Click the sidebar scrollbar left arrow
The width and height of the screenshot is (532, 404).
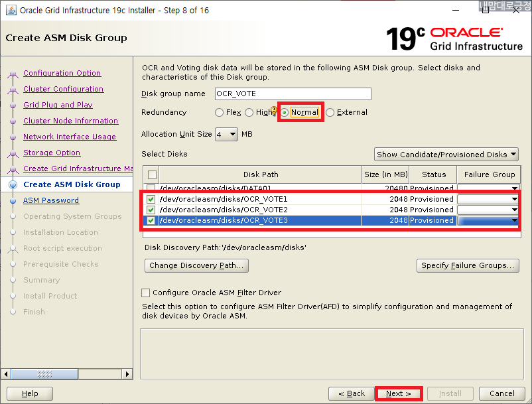coord(6,374)
